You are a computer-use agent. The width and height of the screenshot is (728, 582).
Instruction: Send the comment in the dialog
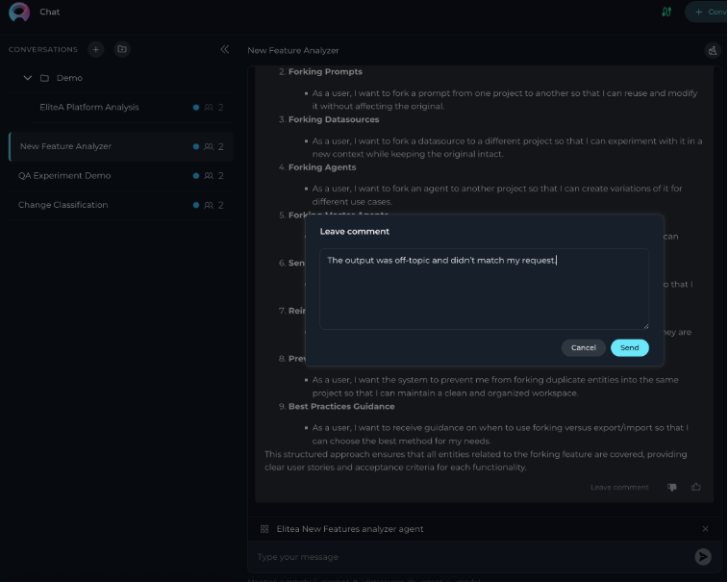pyautogui.click(x=630, y=348)
